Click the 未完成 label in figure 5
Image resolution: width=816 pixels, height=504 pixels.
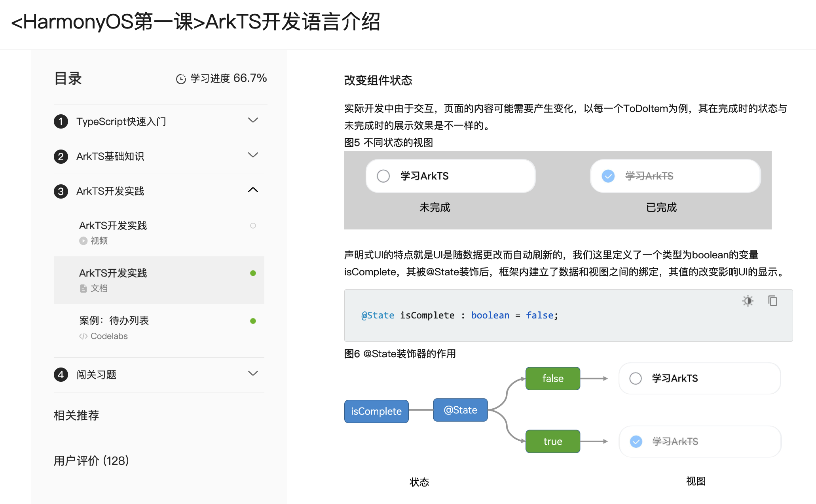435,207
